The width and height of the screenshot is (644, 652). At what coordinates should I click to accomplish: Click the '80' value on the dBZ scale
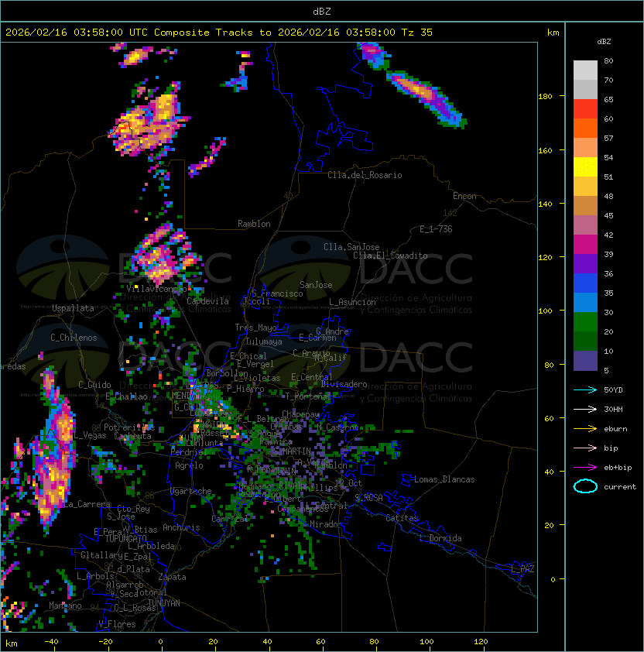coord(608,60)
